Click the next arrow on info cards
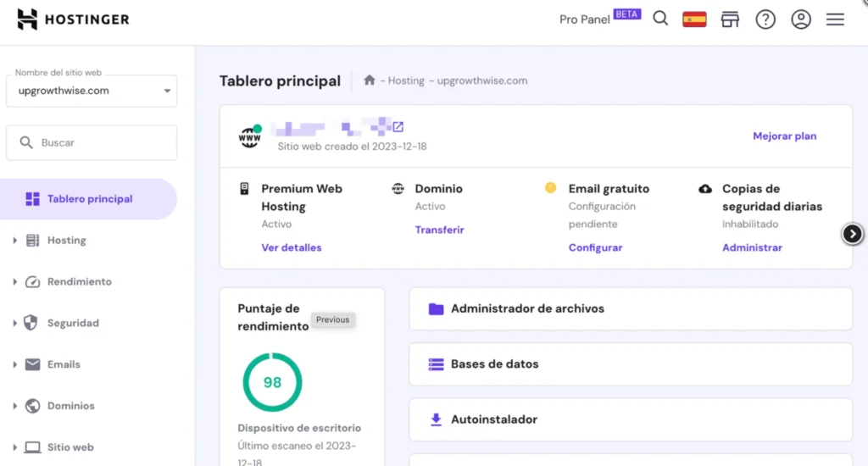Image resolution: width=868 pixels, height=466 pixels. [852, 234]
